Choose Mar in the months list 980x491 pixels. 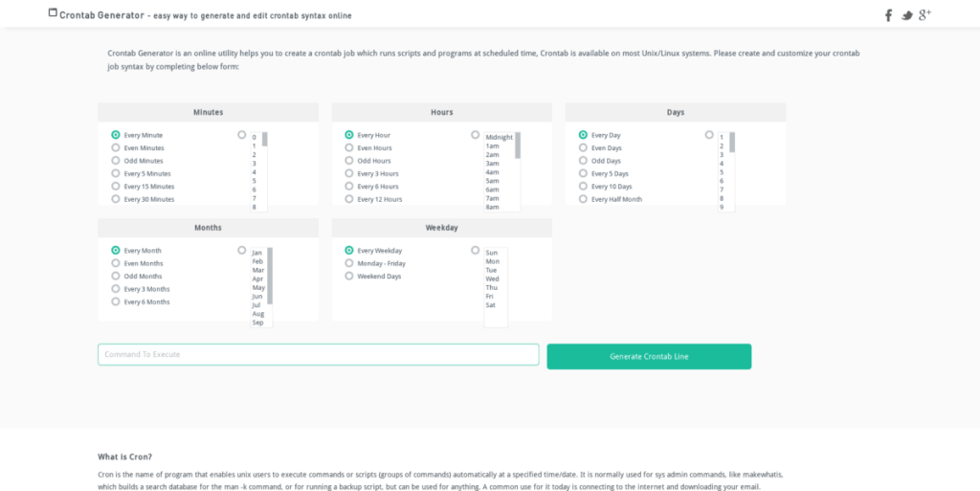click(257, 270)
